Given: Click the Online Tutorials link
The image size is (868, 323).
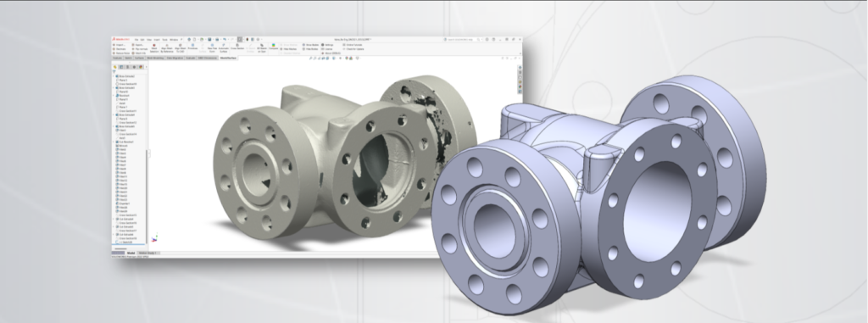Looking at the screenshot, I should coord(353,45).
